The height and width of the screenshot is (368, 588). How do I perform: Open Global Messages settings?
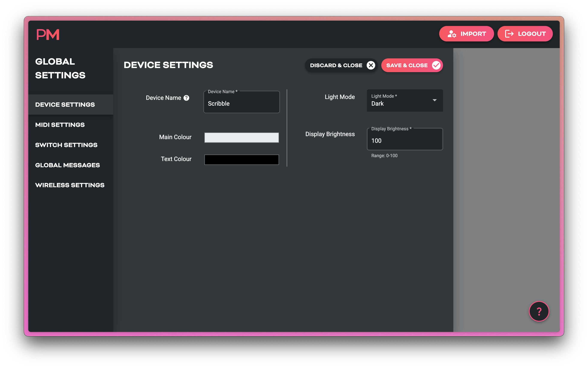coord(68,165)
